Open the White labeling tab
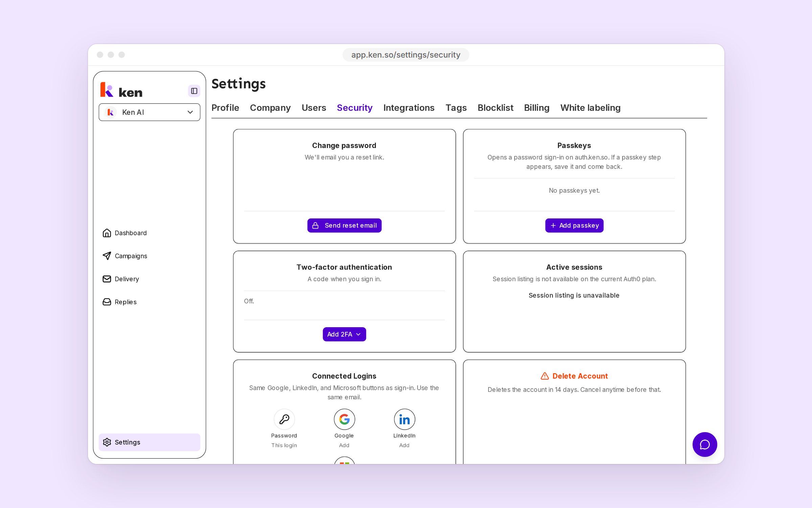The width and height of the screenshot is (812, 508). [590, 108]
